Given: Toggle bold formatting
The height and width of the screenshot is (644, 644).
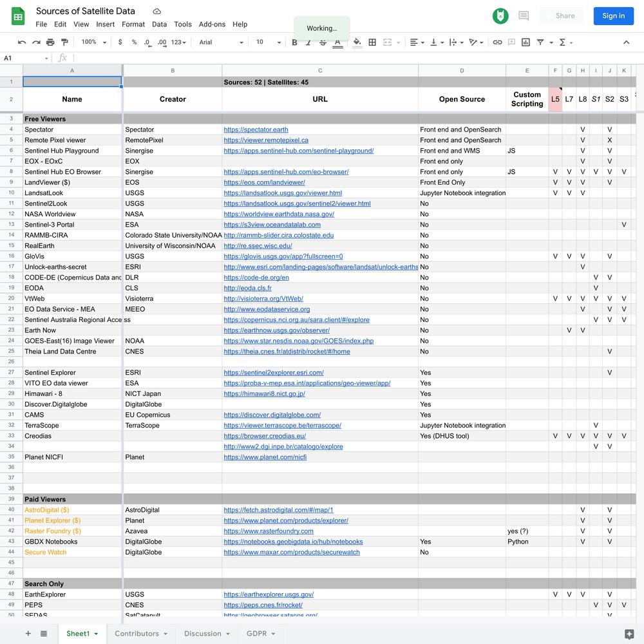Looking at the screenshot, I should pyautogui.click(x=294, y=43).
